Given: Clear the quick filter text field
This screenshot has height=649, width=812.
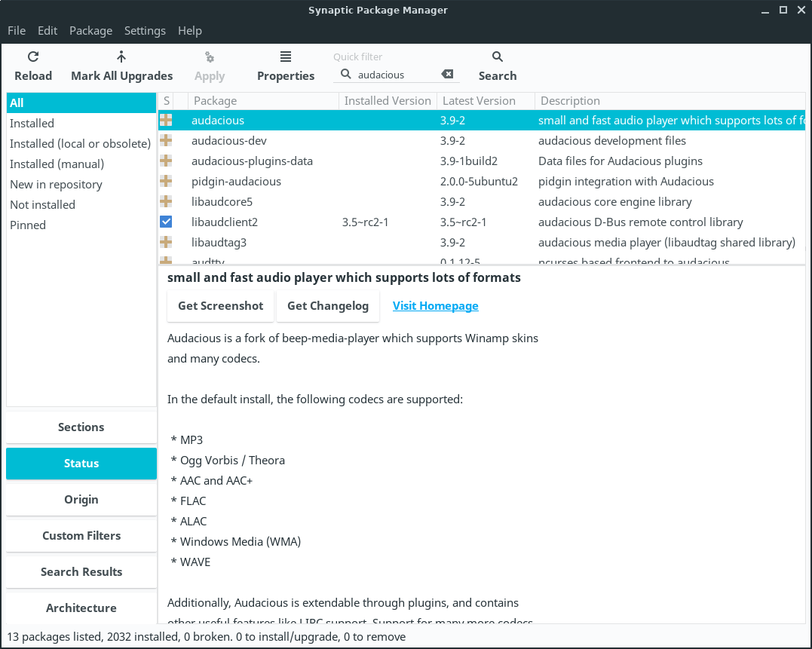Looking at the screenshot, I should [447, 74].
